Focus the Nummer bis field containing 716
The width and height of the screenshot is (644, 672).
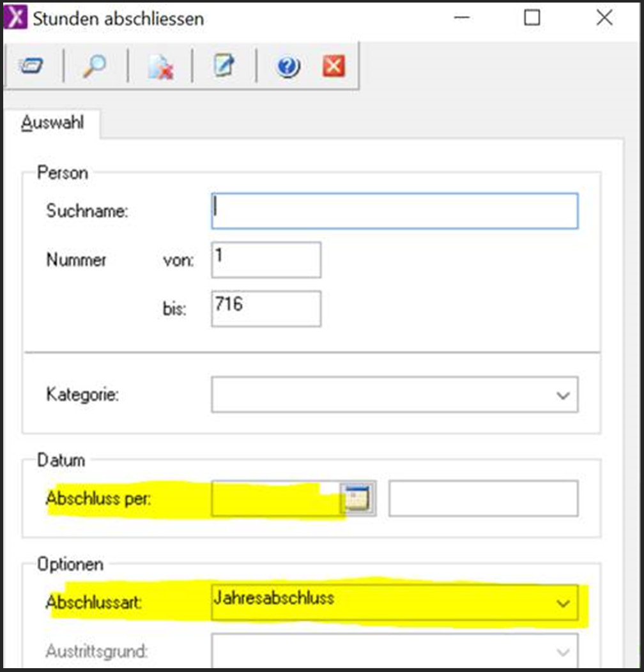click(266, 309)
